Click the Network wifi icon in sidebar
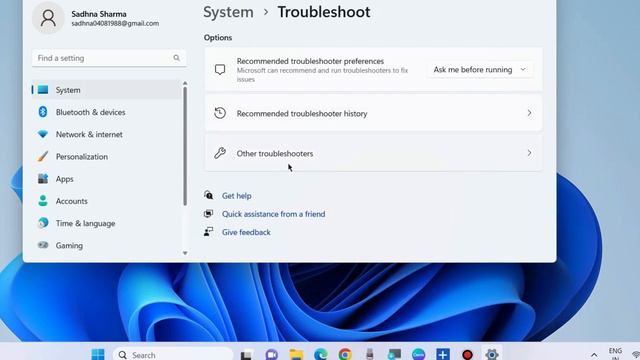 point(43,134)
